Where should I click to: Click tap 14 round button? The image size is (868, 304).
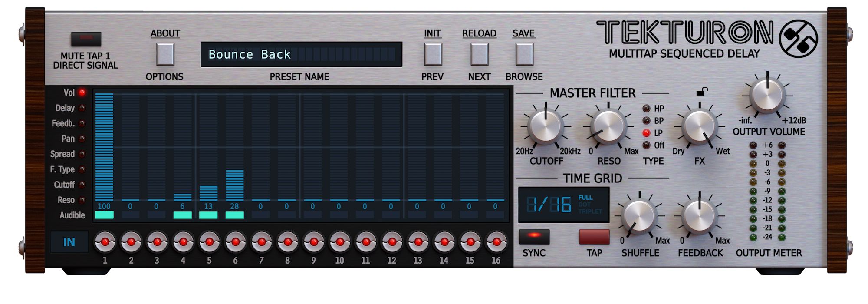pyautogui.click(x=444, y=241)
